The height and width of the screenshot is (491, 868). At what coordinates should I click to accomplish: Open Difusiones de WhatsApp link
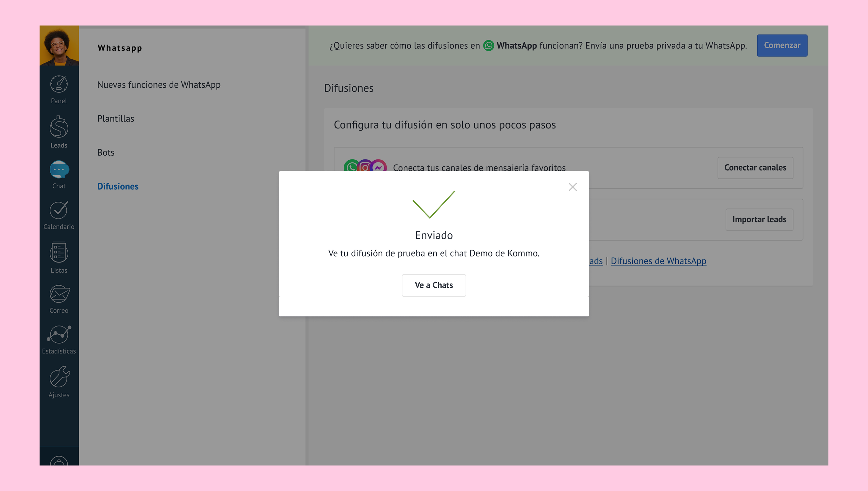[x=658, y=261]
